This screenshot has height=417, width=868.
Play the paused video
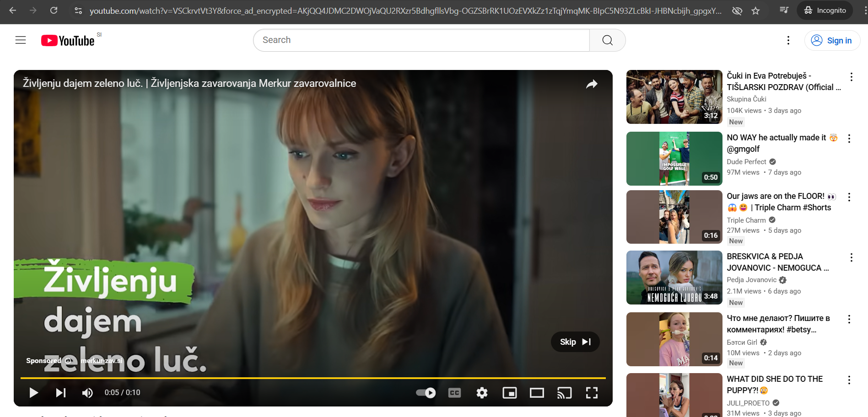pos(33,393)
